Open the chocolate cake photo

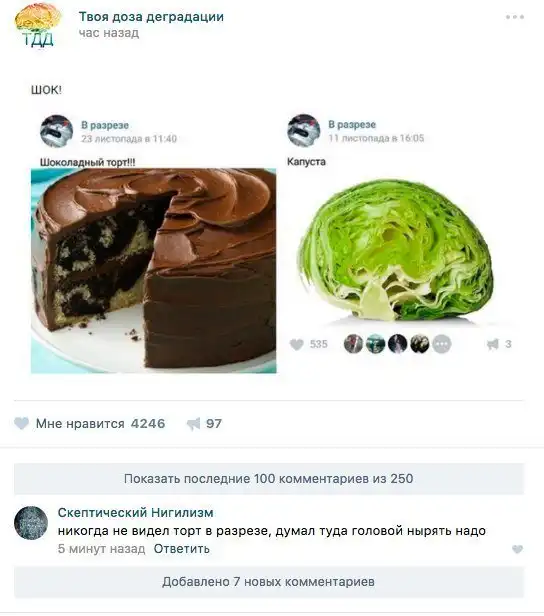(x=154, y=271)
